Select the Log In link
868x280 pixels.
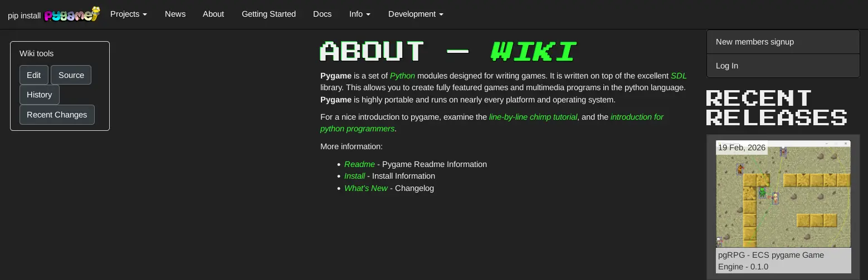726,66
